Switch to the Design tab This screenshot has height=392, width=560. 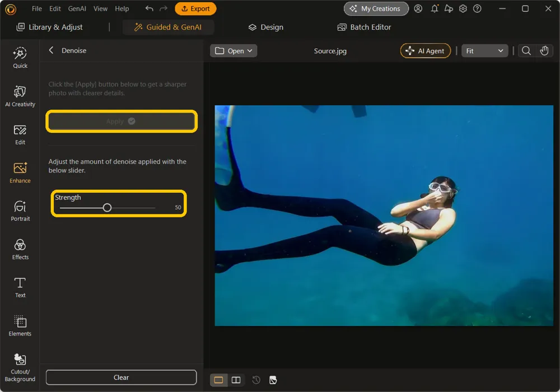[265, 27]
